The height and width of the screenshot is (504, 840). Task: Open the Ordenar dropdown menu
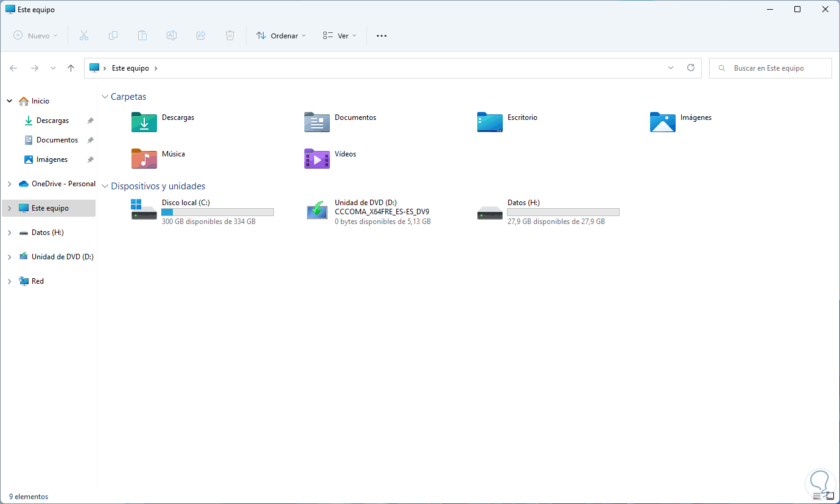(x=281, y=36)
